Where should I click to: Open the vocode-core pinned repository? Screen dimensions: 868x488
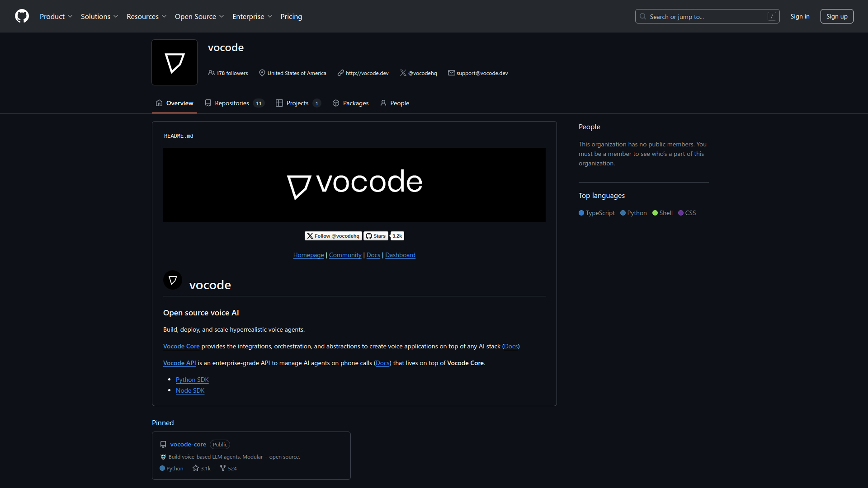[188, 445]
